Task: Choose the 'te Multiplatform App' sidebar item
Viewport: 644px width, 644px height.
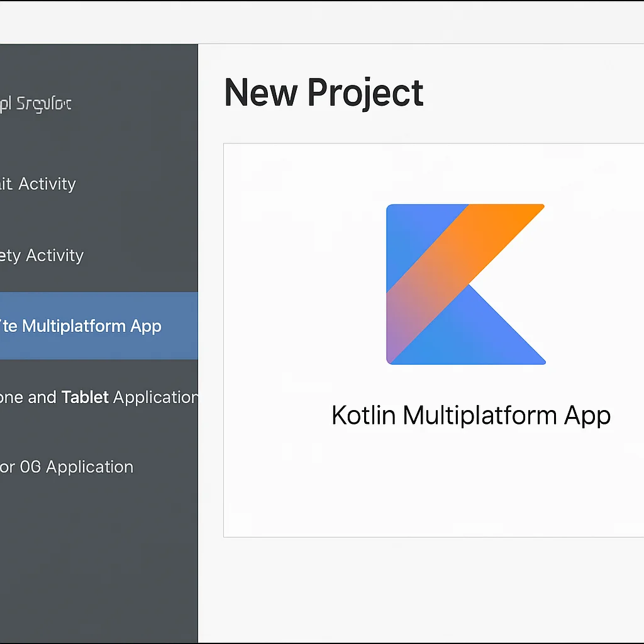Action: point(99,326)
